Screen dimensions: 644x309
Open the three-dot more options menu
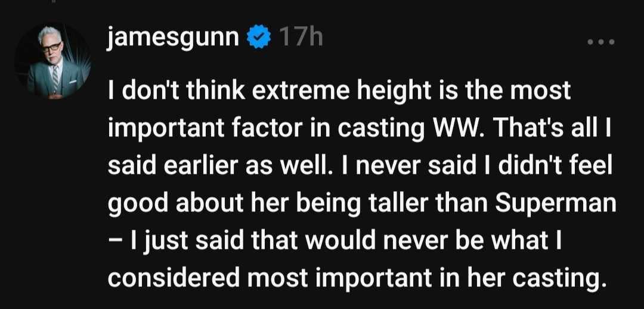coord(599,42)
